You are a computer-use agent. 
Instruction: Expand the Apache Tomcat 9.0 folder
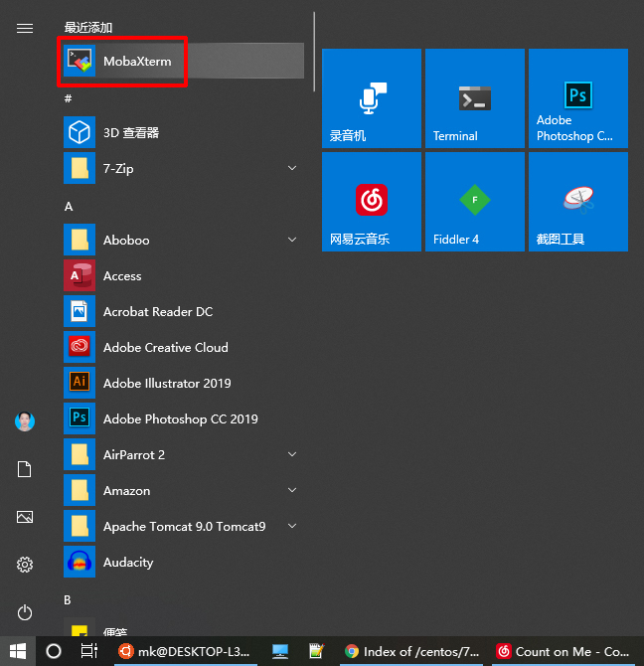[x=292, y=527]
